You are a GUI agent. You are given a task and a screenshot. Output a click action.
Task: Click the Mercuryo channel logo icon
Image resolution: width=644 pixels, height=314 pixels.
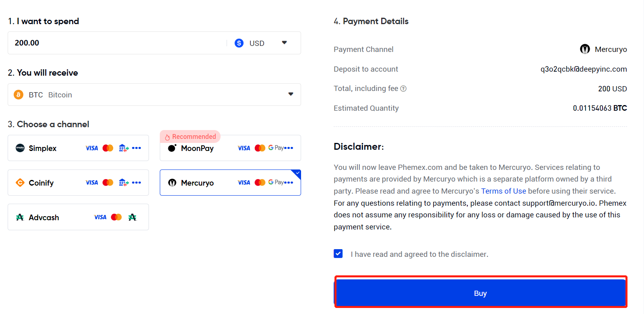click(x=172, y=182)
